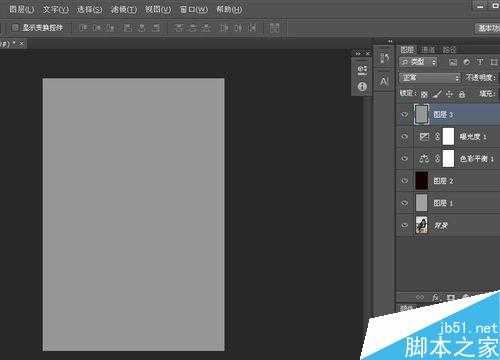Close the open document tab
This screenshot has height=360, width=500.
pyautogui.click(x=21, y=44)
